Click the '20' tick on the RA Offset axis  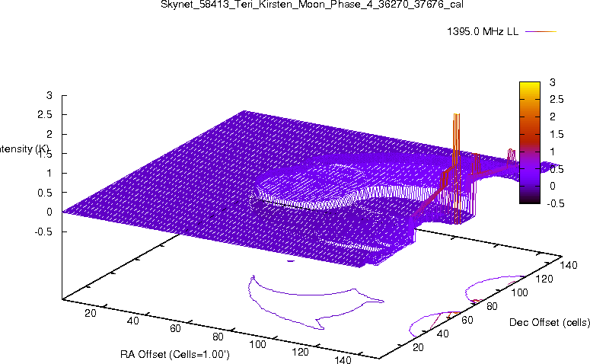(x=91, y=313)
